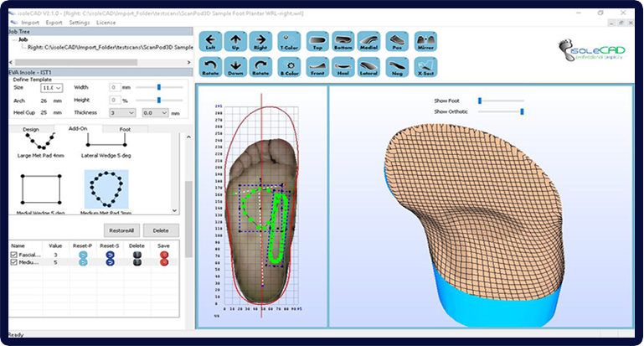The width and height of the screenshot is (644, 346).
Task: Click the Delete button beside RestoreAll
Action: click(161, 230)
